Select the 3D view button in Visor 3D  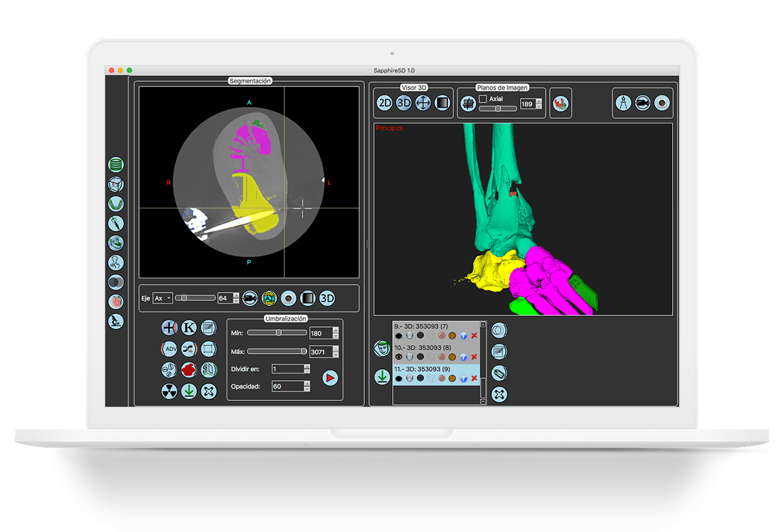tap(404, 103)
